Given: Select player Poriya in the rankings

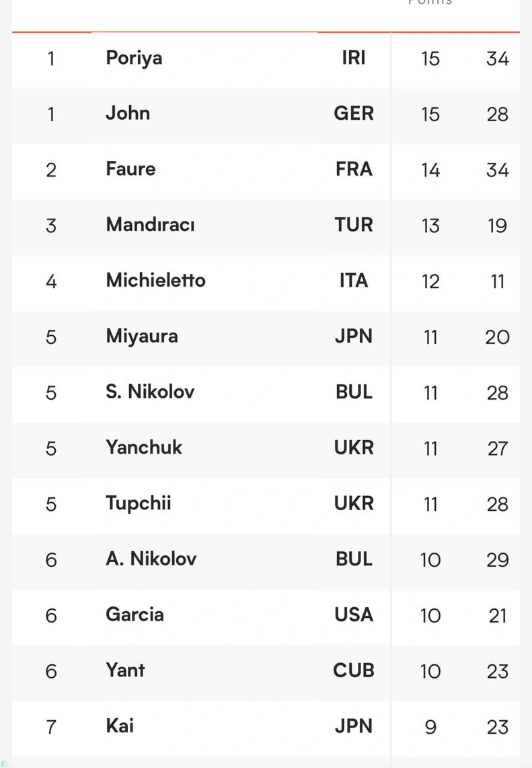Looking at the screenshot, I should pos(134,59).
